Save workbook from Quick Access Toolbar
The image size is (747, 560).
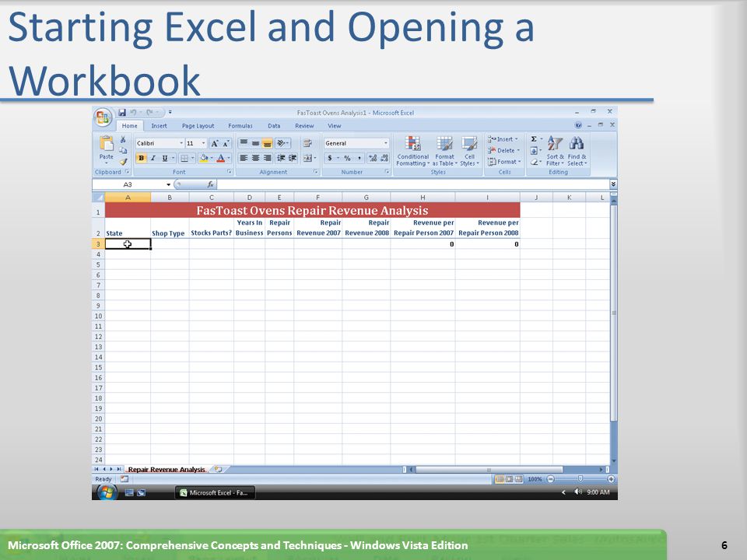(122, 112)
